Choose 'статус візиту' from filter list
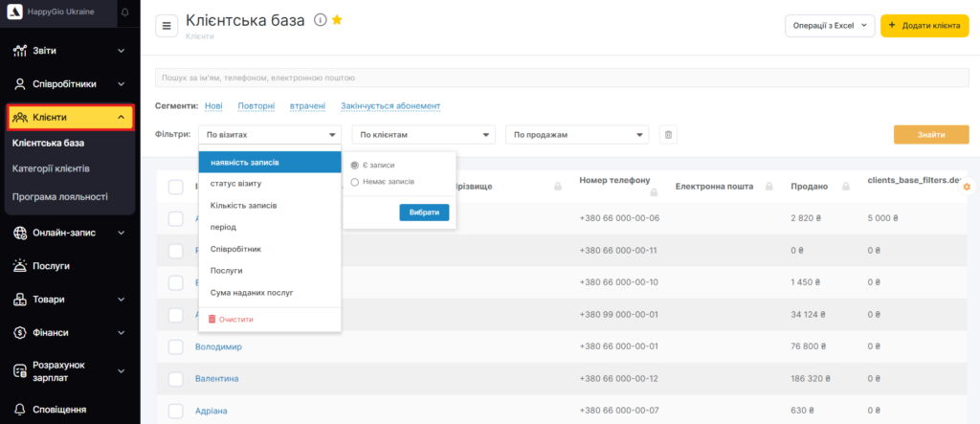This screenshot has width=980, height=424. [236, 183]
